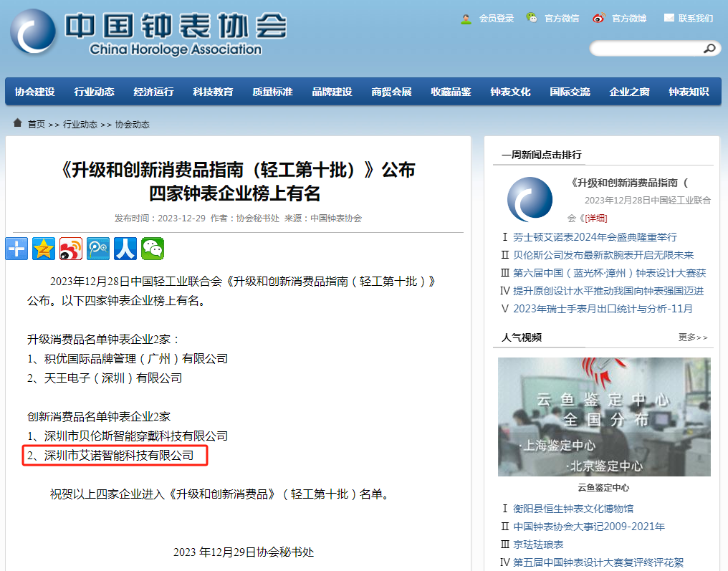Click the search magnifier icon
The height and width of the screenshot is (571, 728).
pos(709,48)
